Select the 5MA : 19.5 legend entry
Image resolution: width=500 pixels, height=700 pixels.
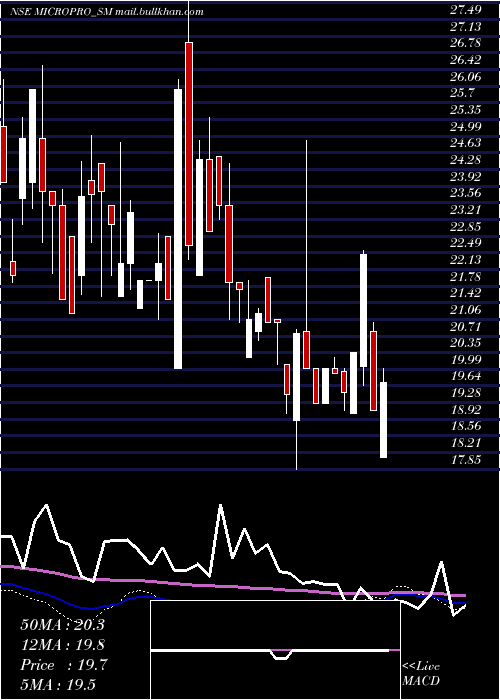tap(59, 685)
